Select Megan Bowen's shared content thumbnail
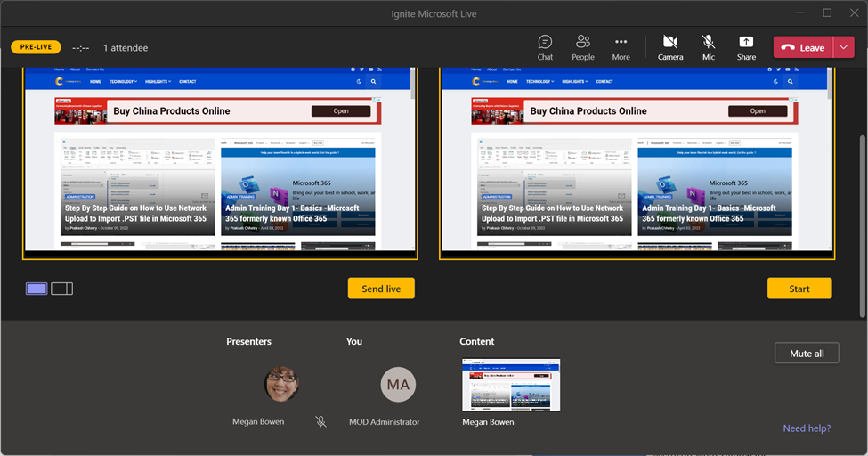This screenshot has width=868, height=456. pyautogui.click(x=511, y=385)
